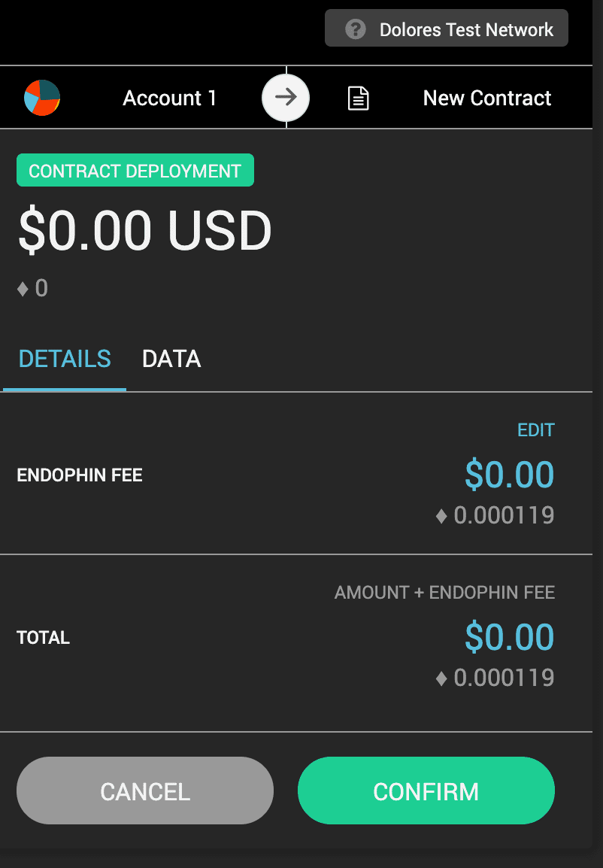The height and width of the screenshot is (868, 603).
Task: Click the question mark network icon
Action: click(x=355, y=29)
